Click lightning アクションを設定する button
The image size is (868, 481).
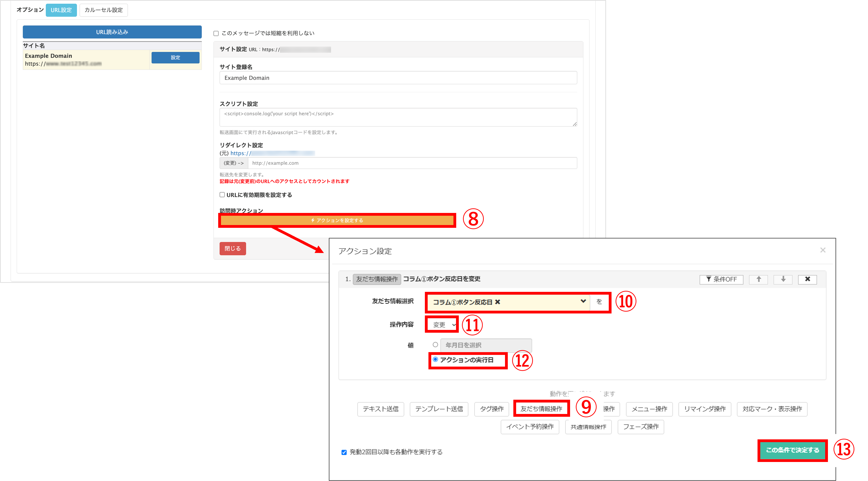337,220
